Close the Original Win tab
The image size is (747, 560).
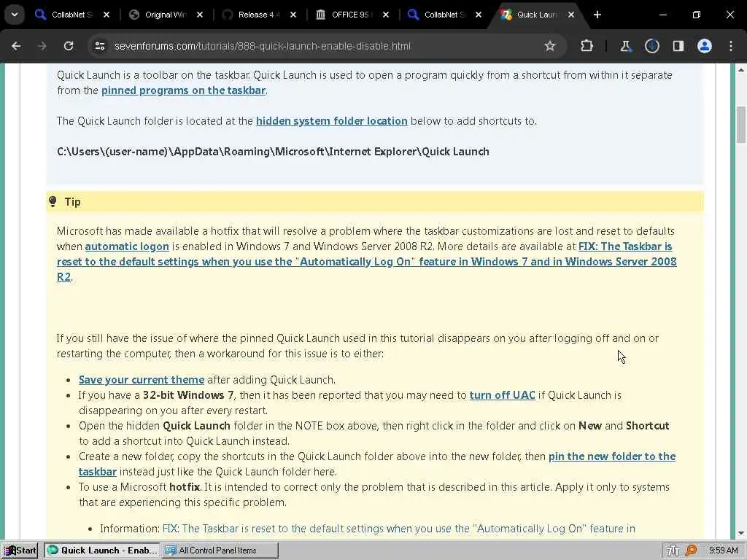tap(200, 15)
